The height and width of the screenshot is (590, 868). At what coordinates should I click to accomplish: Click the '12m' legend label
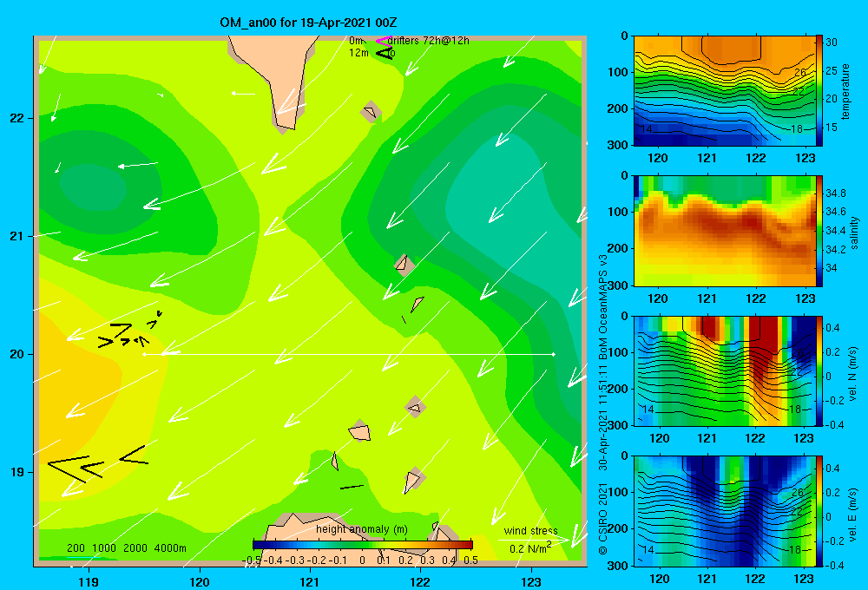tap(358, 53)
